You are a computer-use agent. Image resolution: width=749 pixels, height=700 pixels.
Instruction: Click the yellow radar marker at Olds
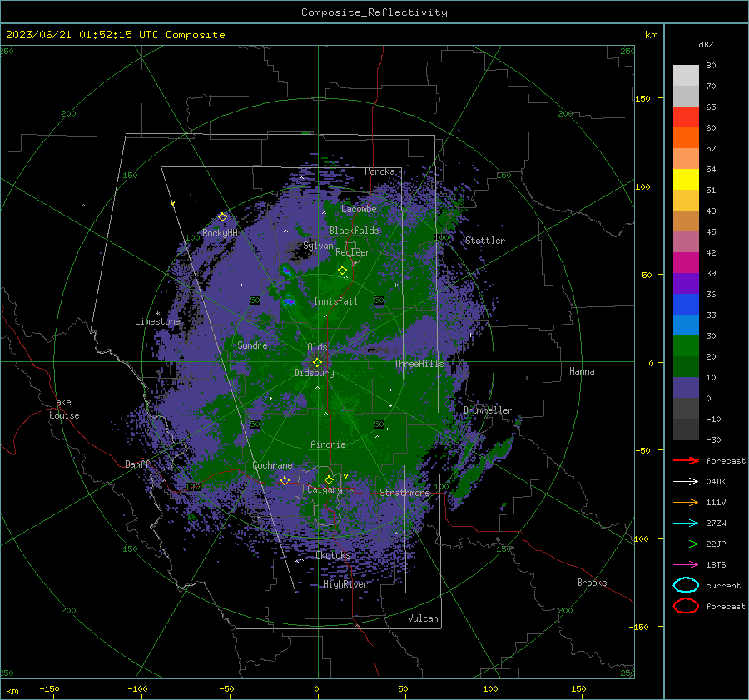click(x=317, y=363)
